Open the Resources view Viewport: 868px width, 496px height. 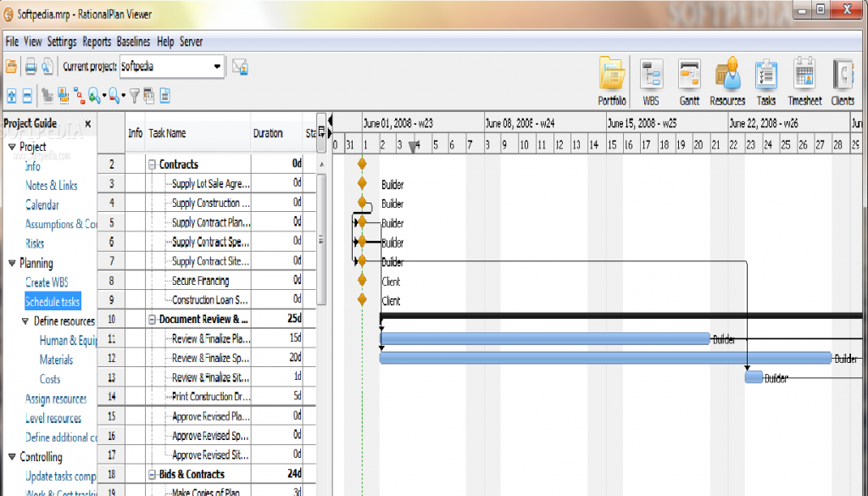pos(727,76)
